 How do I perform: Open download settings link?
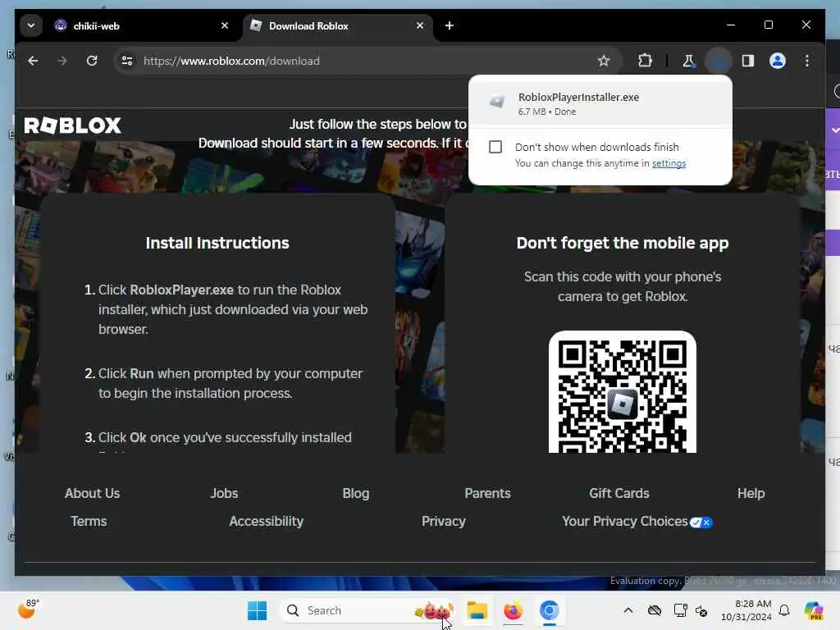(669, 163)
